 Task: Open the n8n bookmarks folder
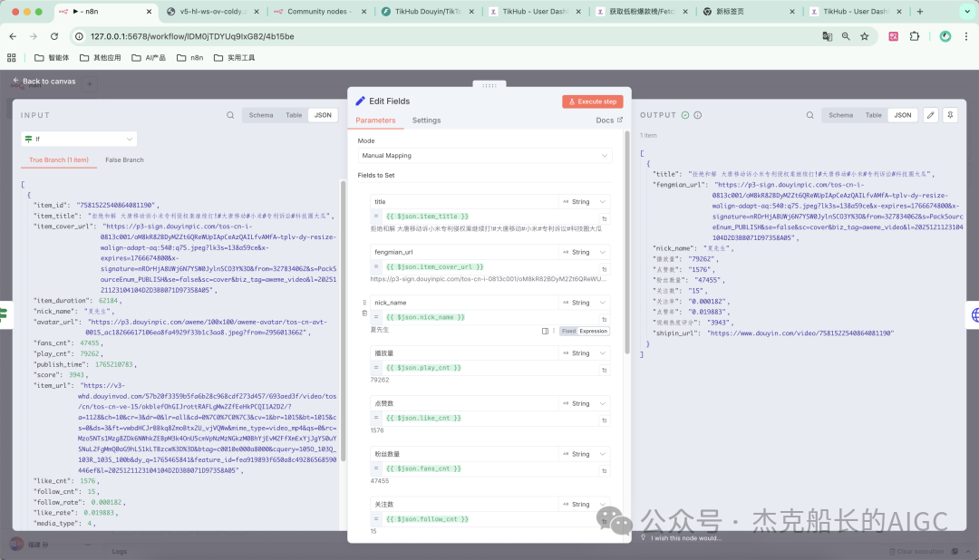(x=190, y=57)
